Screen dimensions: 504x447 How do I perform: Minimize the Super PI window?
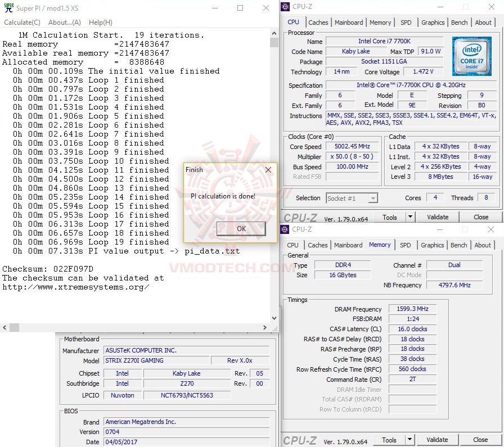(215, 8)
